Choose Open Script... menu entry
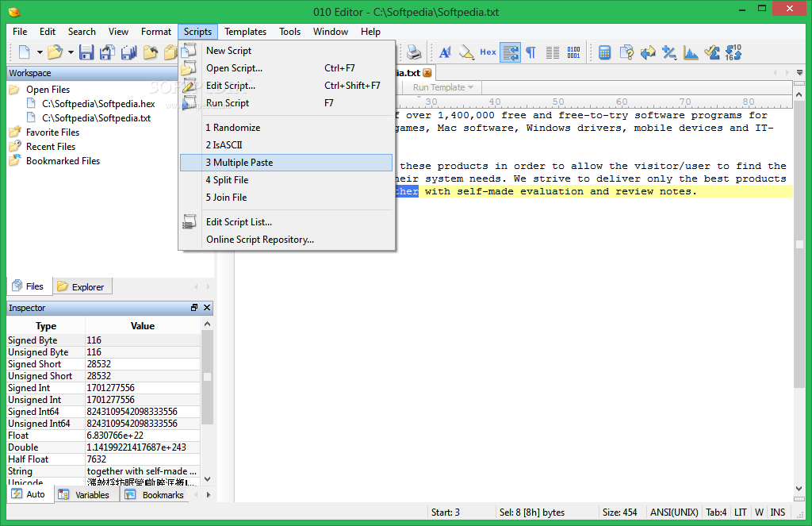 point(286,68)
